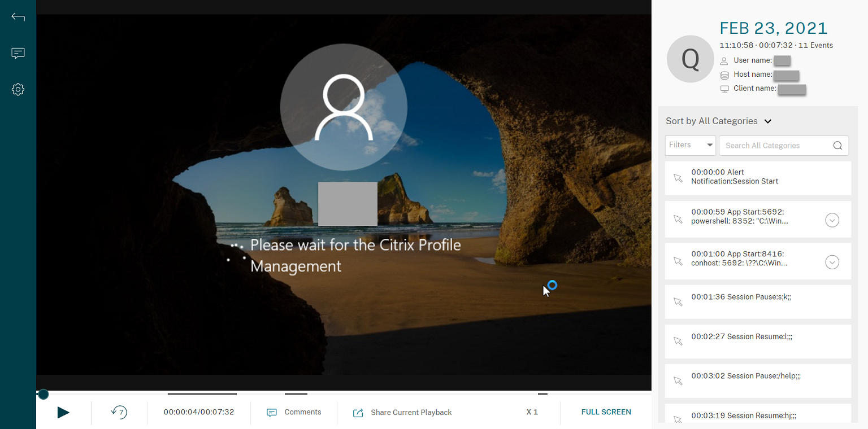Click Share Current Playback

pyautogui.click(x=402, y=413)
